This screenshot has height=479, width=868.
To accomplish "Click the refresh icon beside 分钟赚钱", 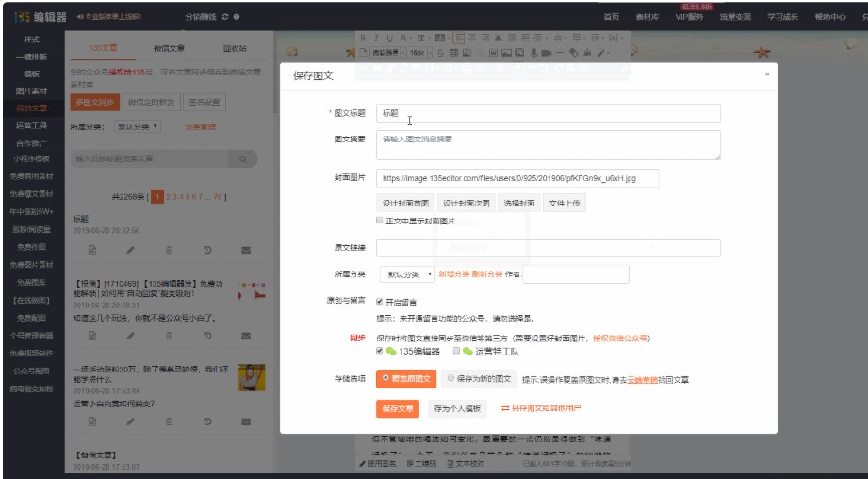I will pos(223,17).
